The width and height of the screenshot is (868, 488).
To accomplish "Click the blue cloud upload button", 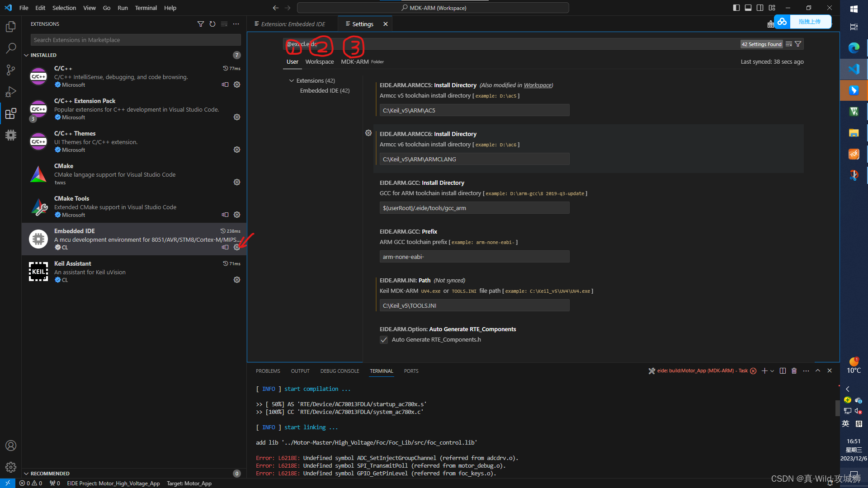I will 803,22.
